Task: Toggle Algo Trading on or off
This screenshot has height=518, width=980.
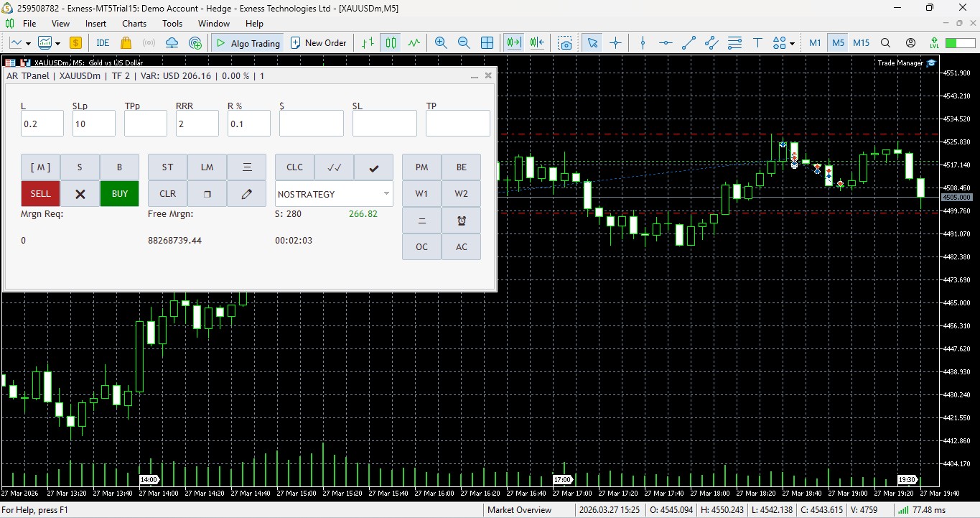Action: (x=247, y=42)
